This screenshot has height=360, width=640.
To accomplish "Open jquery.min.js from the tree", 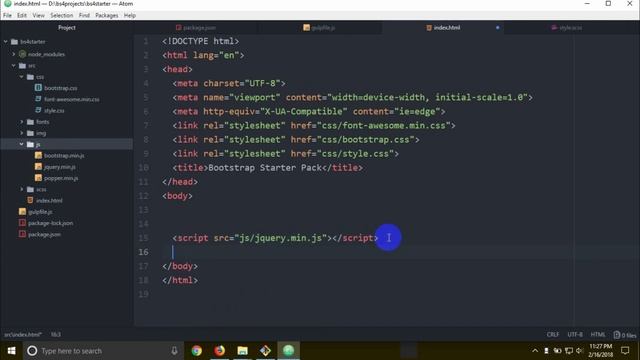I will click(60, 167).
